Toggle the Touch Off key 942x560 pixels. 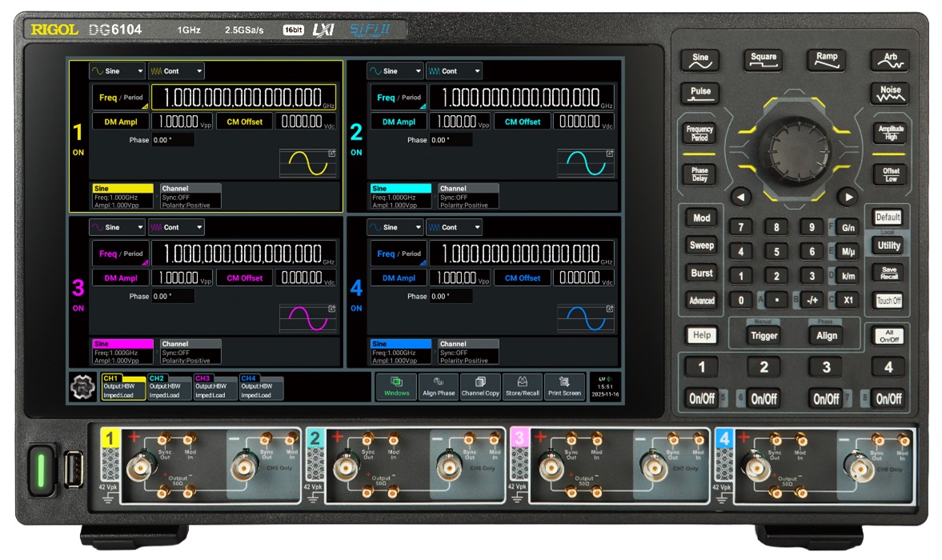[x=888, y=301]
